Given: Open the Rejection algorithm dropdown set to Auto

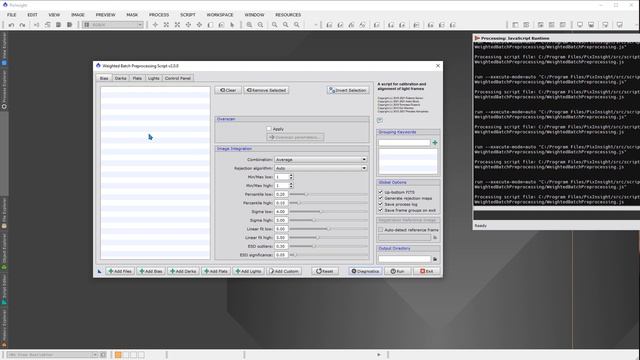Looking at the screenshot, I should tap(321, 168).
